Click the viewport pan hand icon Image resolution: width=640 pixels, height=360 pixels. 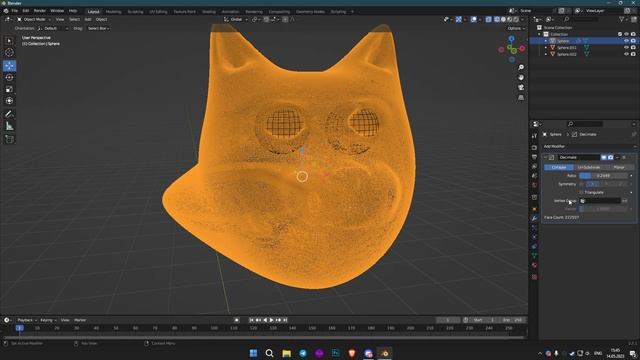pos(521,78)
